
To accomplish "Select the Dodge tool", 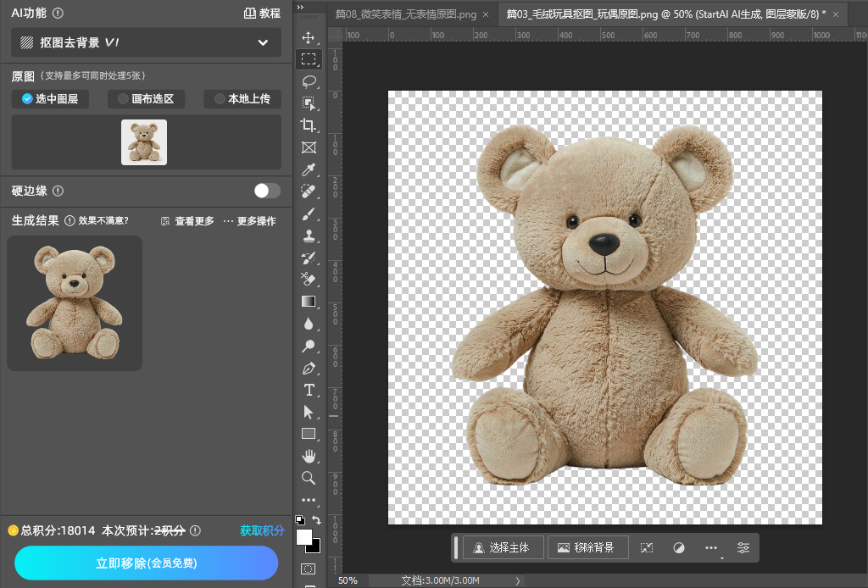I will (x=309, y=347).
